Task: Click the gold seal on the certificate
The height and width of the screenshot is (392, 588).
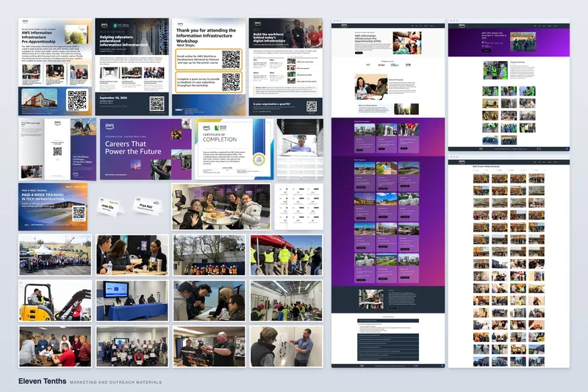Action: [x=259, y=160]
